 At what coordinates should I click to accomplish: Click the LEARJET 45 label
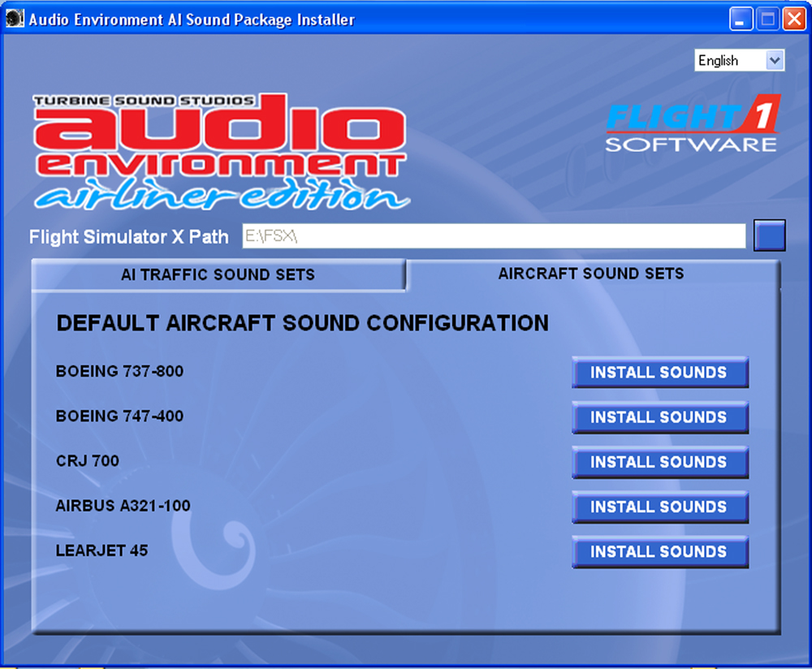coord(102,550)
